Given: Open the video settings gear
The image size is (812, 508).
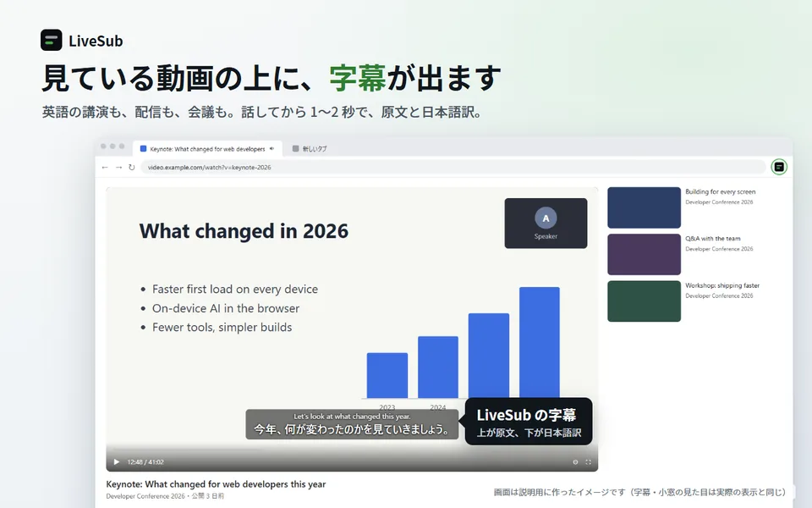Looking at the screenshot, I should click(575, 462).
